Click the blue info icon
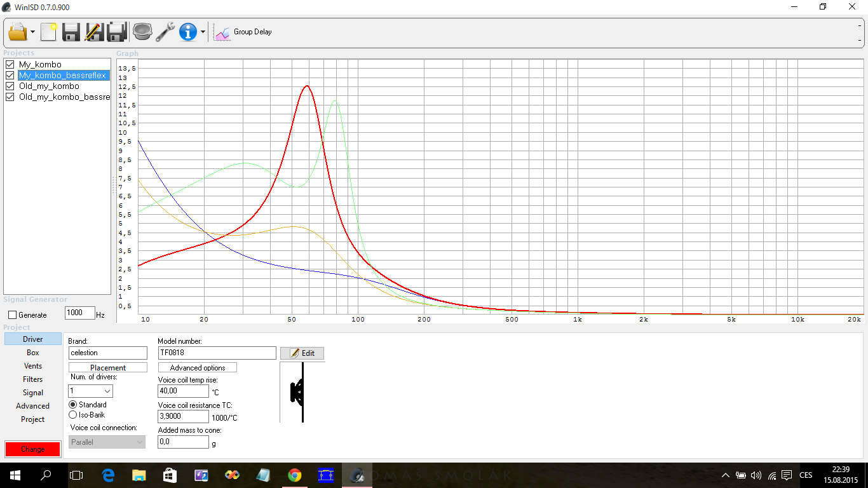The height and width of the screenshot is (488, 868). coord(188,32)
